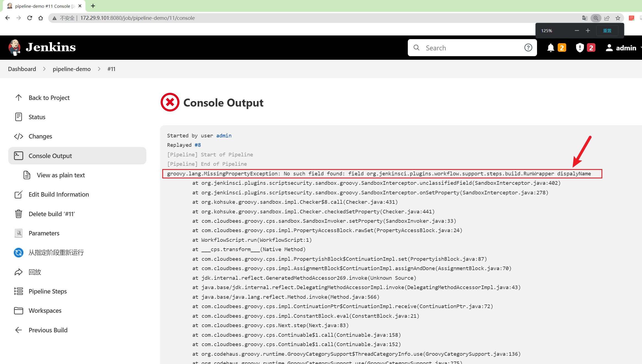Select the pipeline-demo #11 Console browser tab
The width and height of the screenshot is (642, 364).
44,6
